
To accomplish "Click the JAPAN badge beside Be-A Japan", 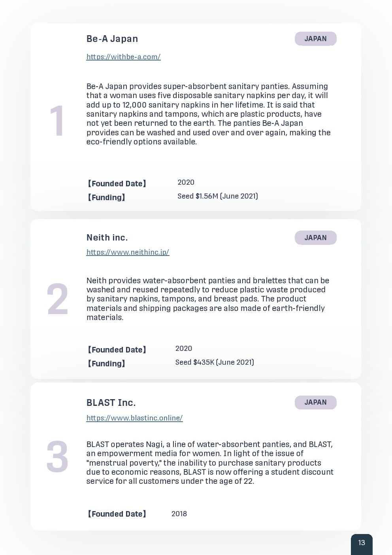I will click(x=315, y=39).
